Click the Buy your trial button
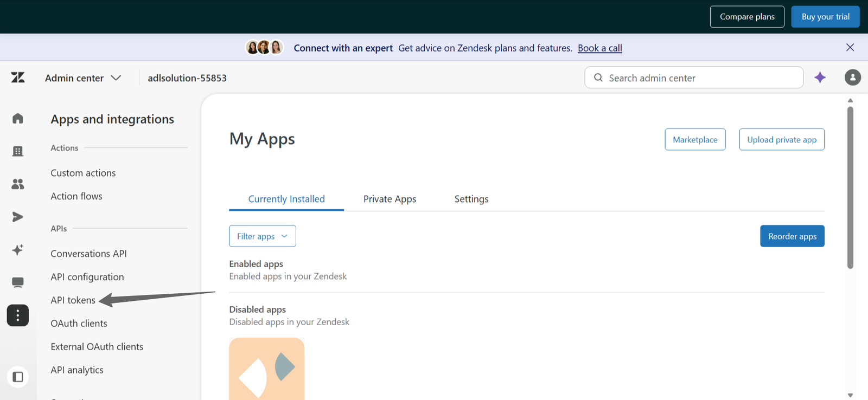The height and width of the screenshot is (400, 868). coord(826,17)
